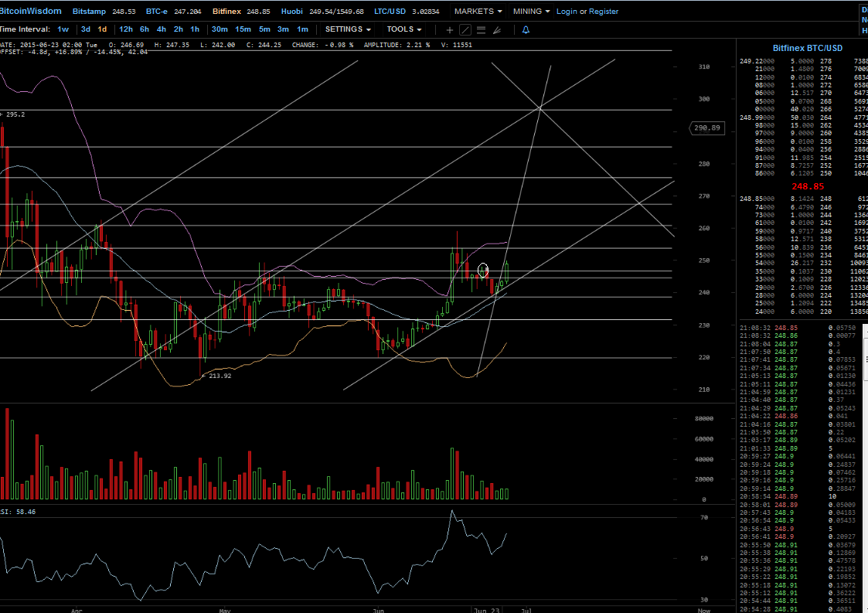This screenshot has height=613, width=868.
Task: Switch to Huobi market
Action: point(291,11)
